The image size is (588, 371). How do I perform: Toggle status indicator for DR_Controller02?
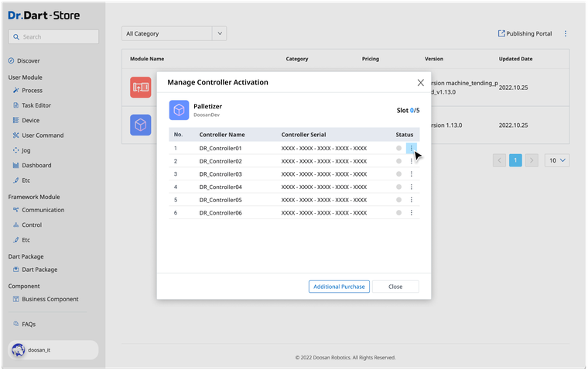(x=399, y=161)
